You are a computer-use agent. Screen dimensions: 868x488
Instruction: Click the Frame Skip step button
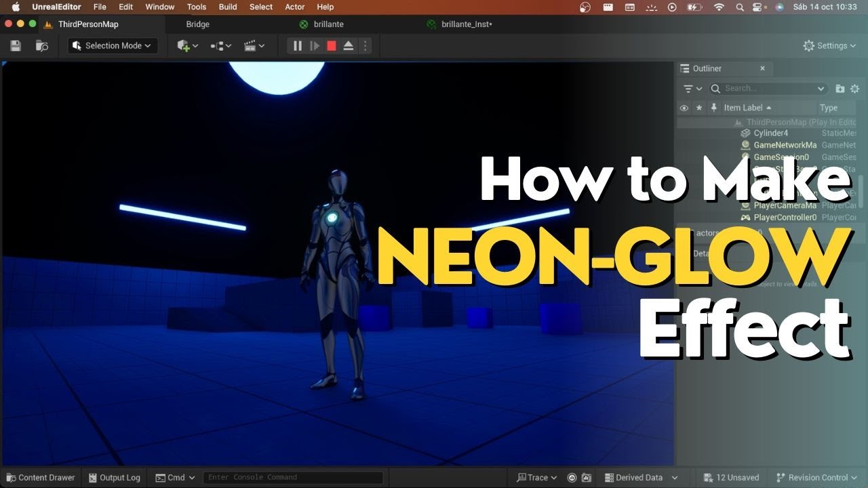tap(315, 45)
